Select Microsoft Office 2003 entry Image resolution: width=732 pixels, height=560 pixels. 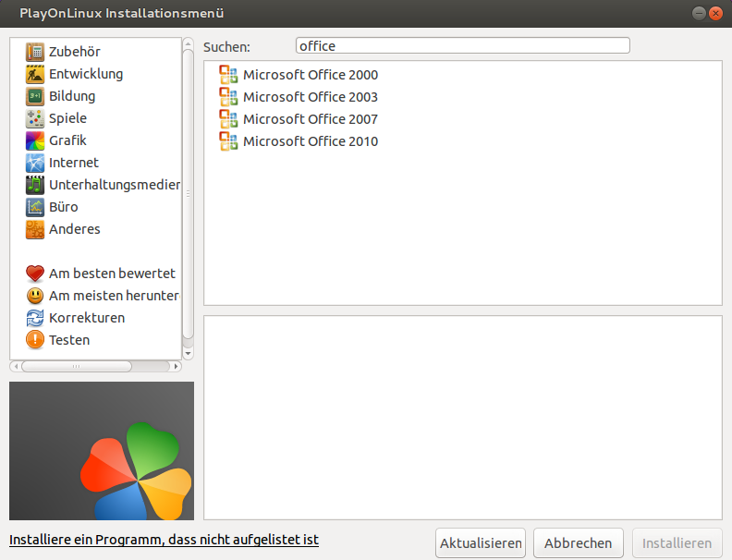point(311,97)
